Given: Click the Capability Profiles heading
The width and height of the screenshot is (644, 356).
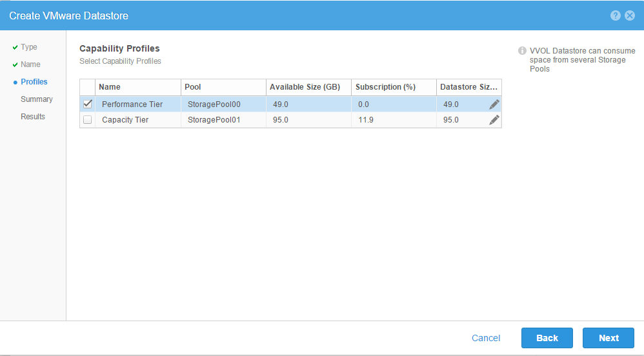Looking at the screenshot, I should (119, 48).
